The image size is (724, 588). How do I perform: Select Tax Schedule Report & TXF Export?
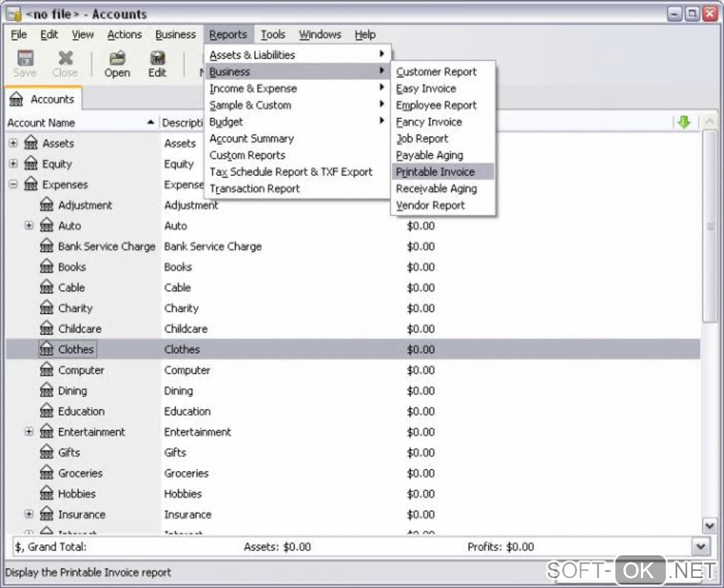click(x=297, y=172)
